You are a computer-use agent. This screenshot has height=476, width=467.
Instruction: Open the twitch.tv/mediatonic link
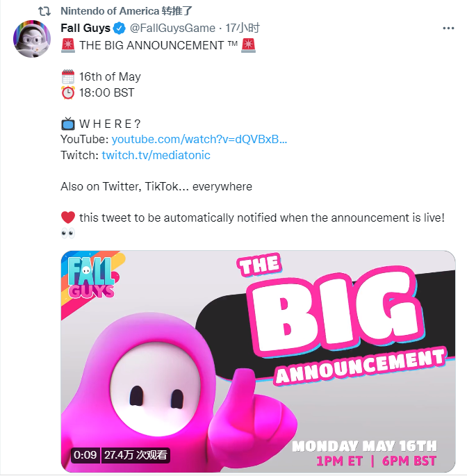tap(156, 155)
